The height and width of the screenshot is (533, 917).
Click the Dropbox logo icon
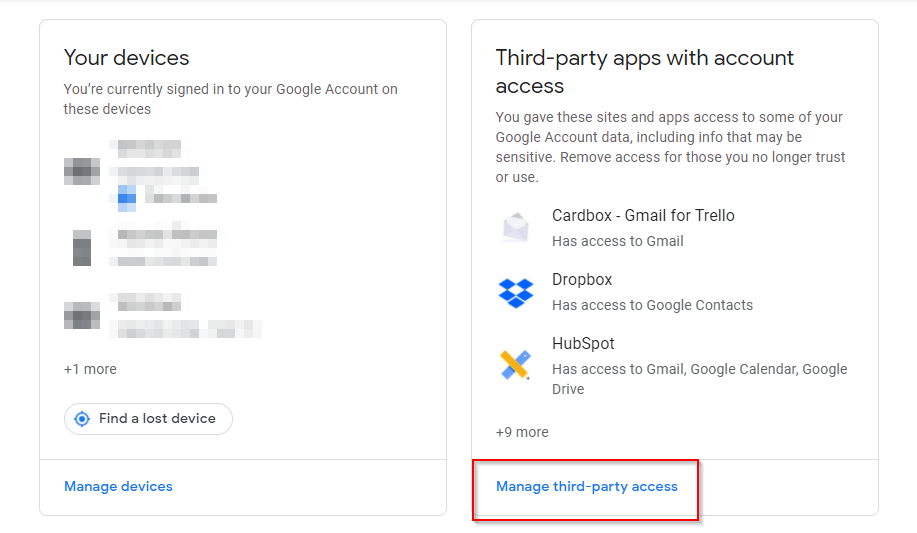[516, 292]
